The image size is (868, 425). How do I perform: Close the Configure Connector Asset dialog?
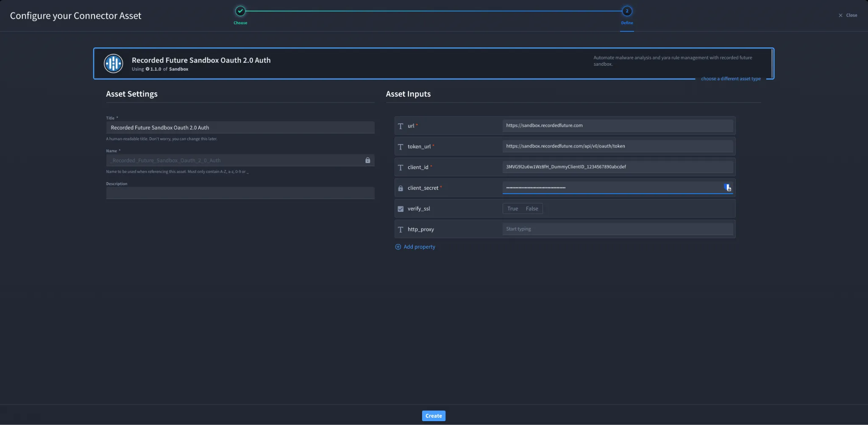[848, 15]
